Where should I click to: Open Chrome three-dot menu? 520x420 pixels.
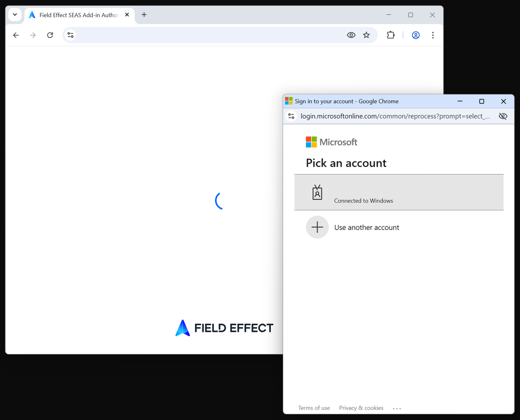coord(433,35)
